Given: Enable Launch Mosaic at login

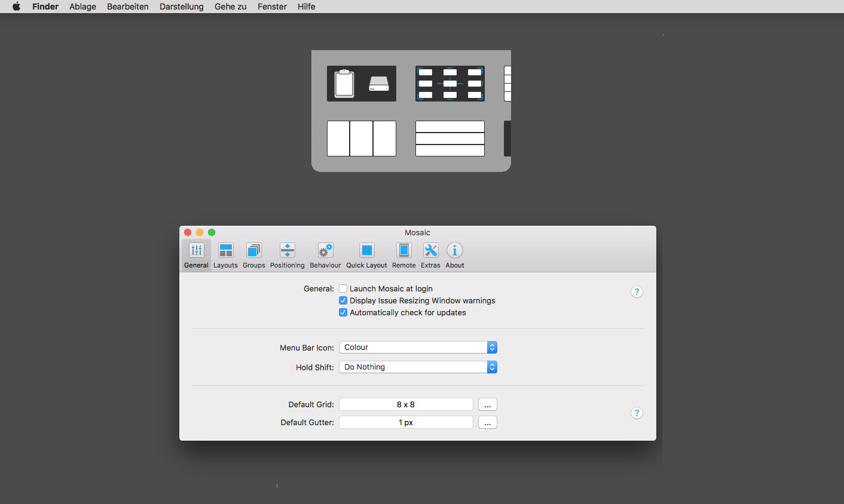Looking at the screenshot, I should pyautogui.click(x=343, y=289).
